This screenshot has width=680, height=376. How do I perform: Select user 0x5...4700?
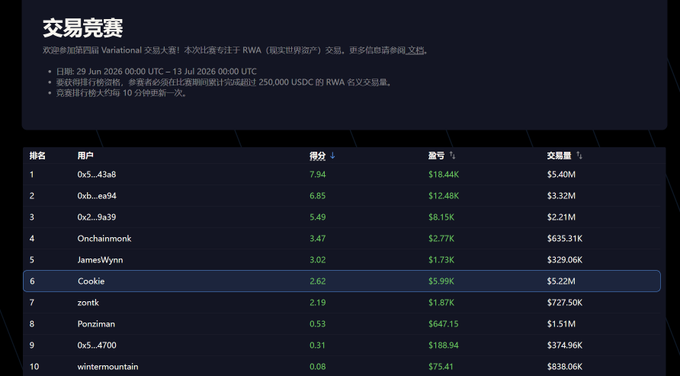click(97, 345)
